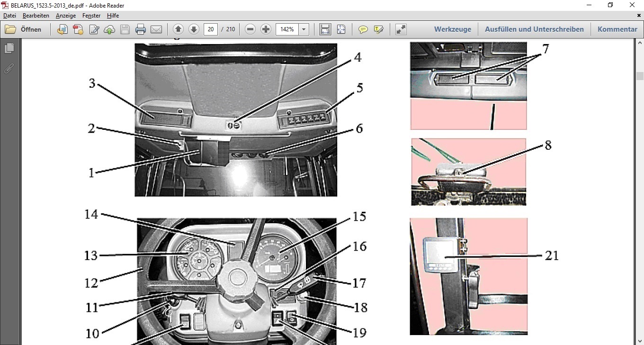Go to next page arrow
This screenshot has width=644, height=345.
pos(193,29)
